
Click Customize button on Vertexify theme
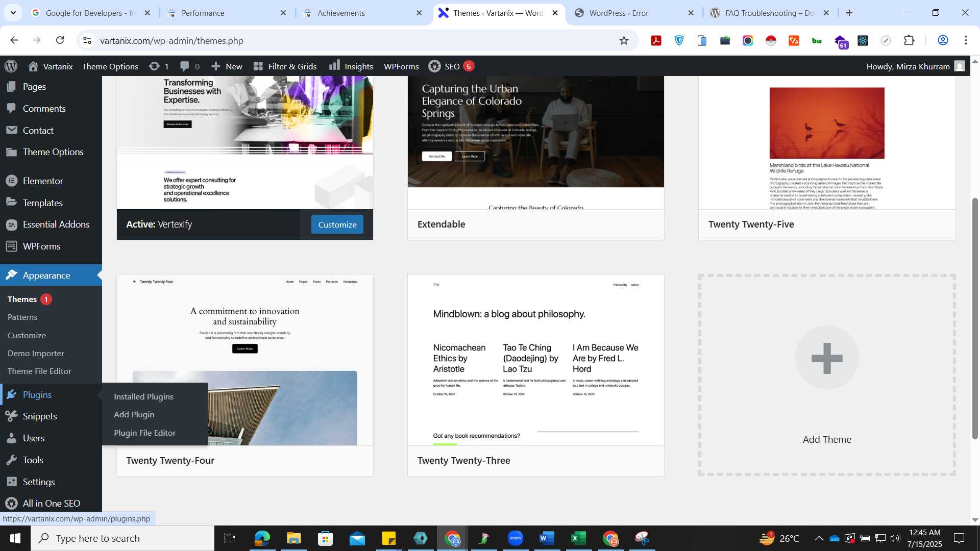tap(337, 224)
